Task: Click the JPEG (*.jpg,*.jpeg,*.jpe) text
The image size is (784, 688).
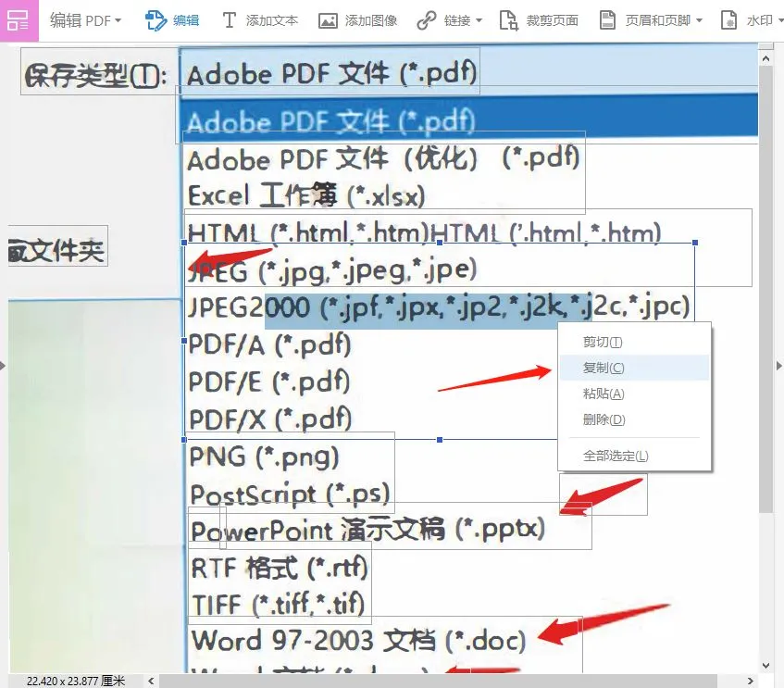Action: (332, 270)
